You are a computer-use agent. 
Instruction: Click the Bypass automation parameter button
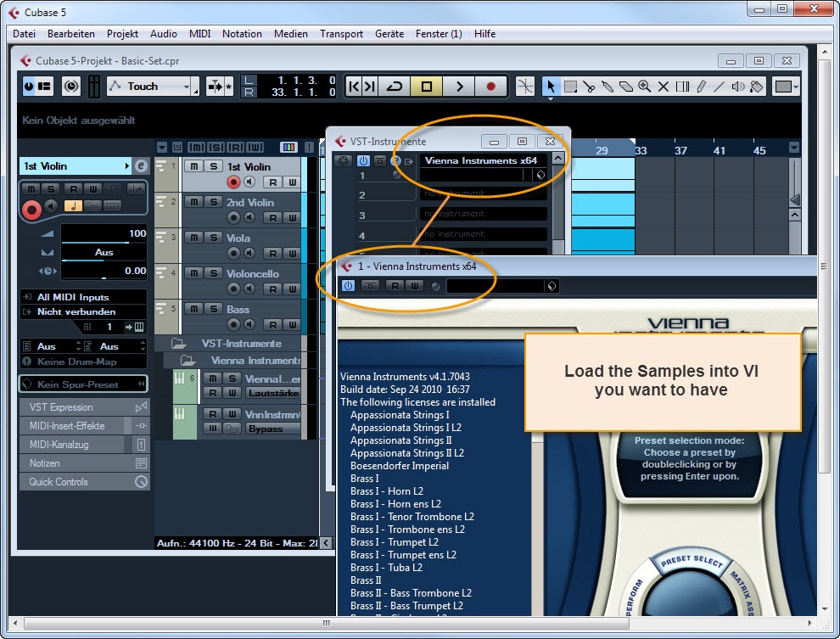(x=272, y=429)
